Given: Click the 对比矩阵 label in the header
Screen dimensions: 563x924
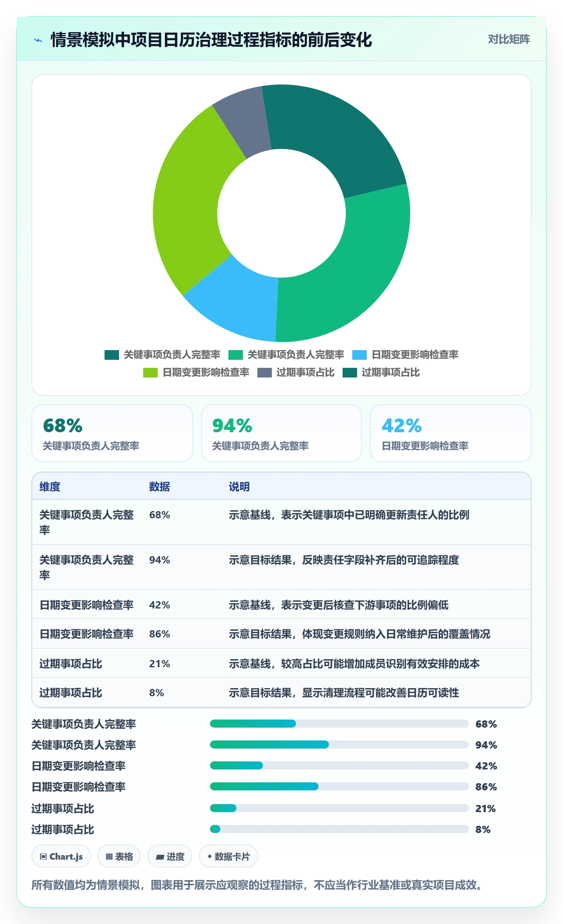Looking at the screenshot, I should (509, 39).
